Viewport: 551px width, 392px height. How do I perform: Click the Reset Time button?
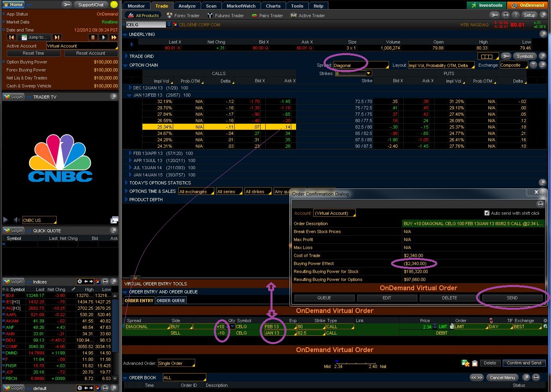(x=34, y=53)
